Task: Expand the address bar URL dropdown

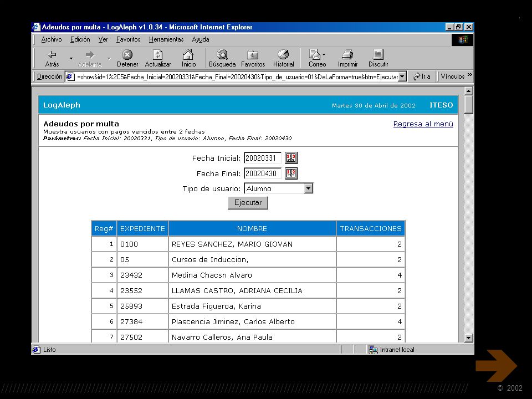Action: [x=402, y=76]
